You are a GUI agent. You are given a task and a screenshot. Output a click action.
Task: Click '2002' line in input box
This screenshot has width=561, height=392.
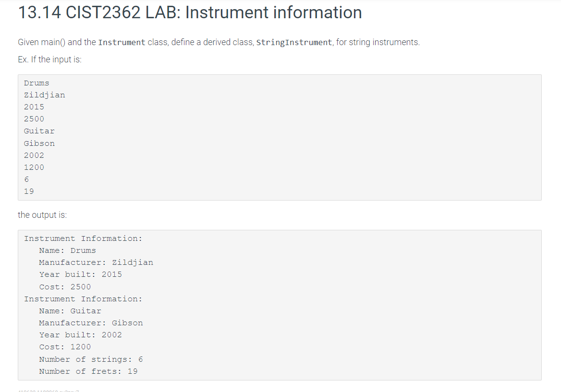click(34, 155)
